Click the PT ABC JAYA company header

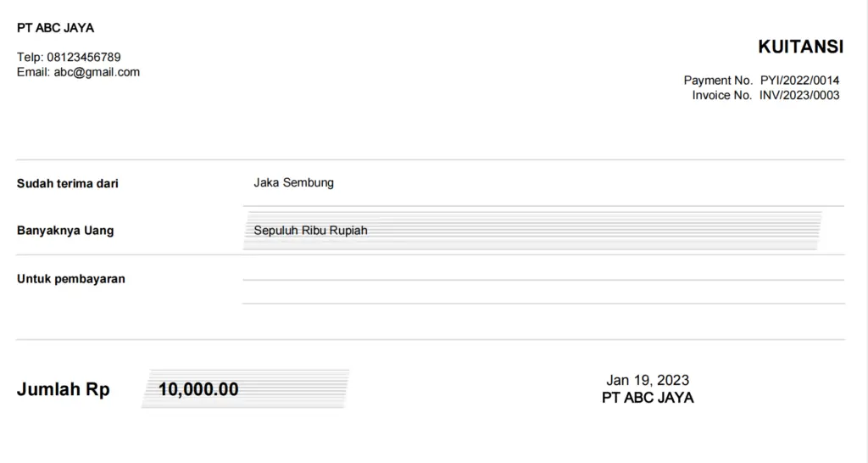[55, 28]
